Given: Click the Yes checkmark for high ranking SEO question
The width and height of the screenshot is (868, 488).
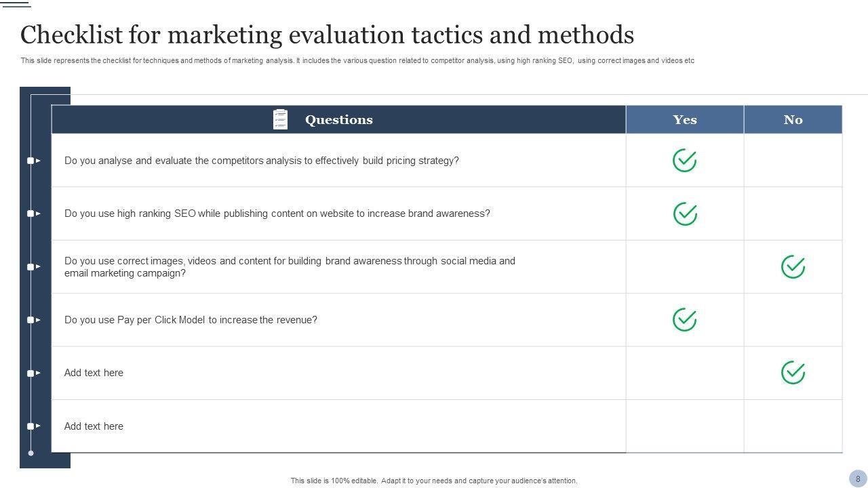Looking at the screenshot, I should pyautogui.click(x=684, y=213).
